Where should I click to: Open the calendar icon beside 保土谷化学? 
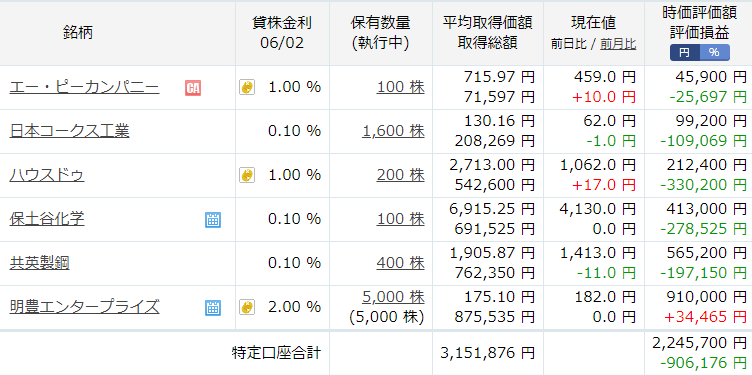pyautogui.click(x=213, y=220)
